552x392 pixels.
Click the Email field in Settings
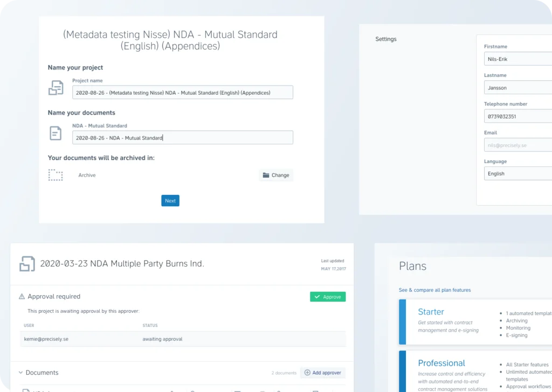[x=518, y=145]
